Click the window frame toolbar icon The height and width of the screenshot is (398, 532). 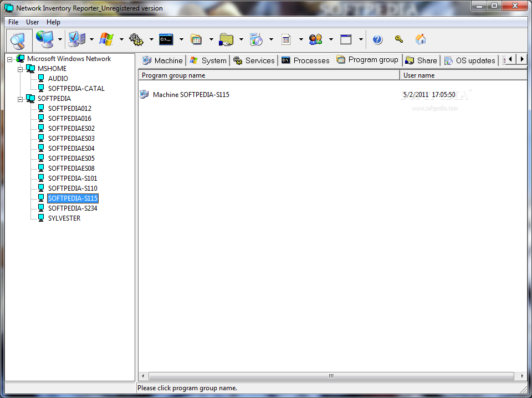346,39
